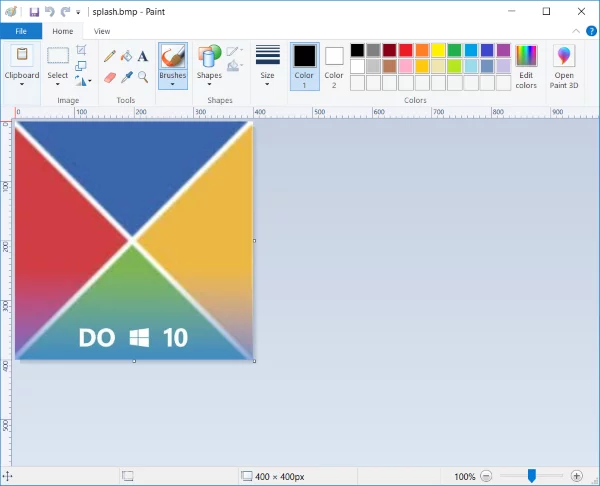Click the Save icon in title bar

34,12
